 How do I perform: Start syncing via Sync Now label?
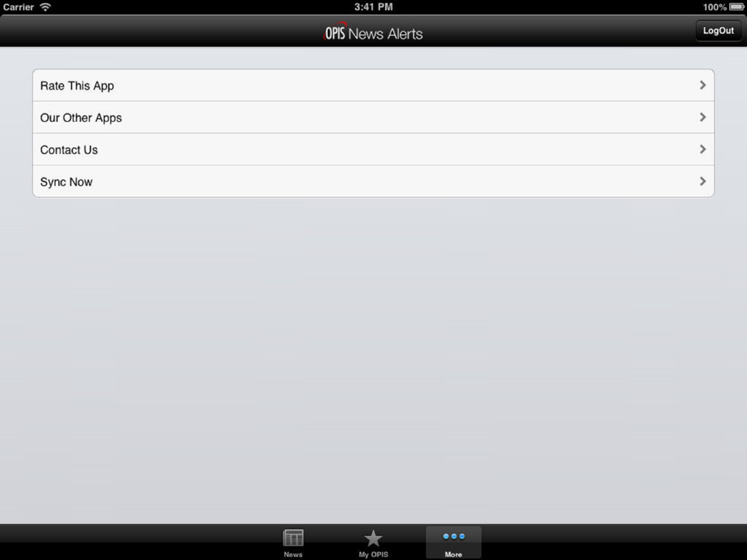[66, 182]
